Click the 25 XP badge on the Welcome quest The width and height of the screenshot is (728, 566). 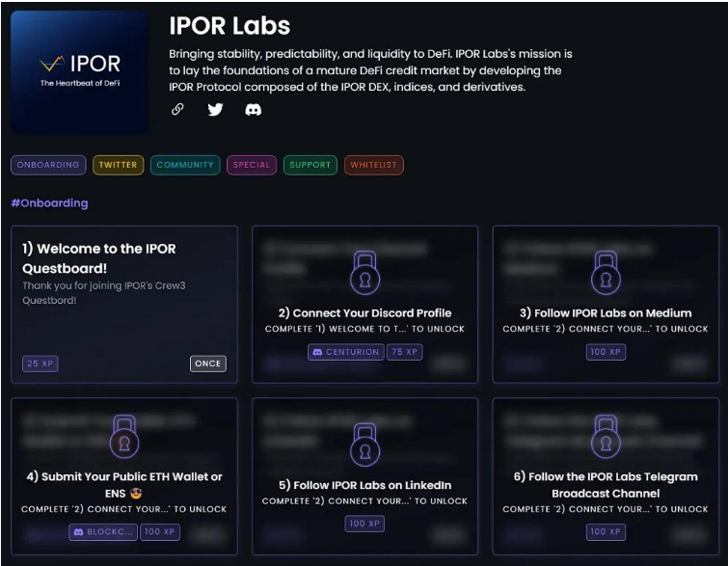point(40,364)
